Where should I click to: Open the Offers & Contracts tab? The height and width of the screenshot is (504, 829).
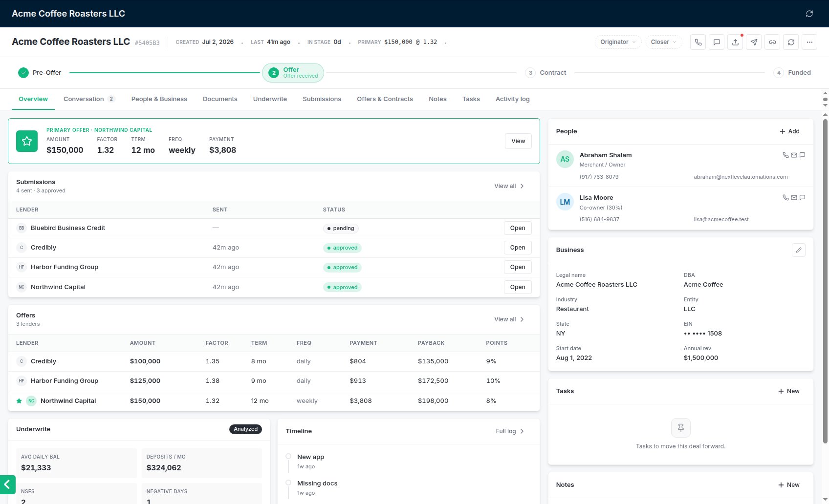click(385, 99)
